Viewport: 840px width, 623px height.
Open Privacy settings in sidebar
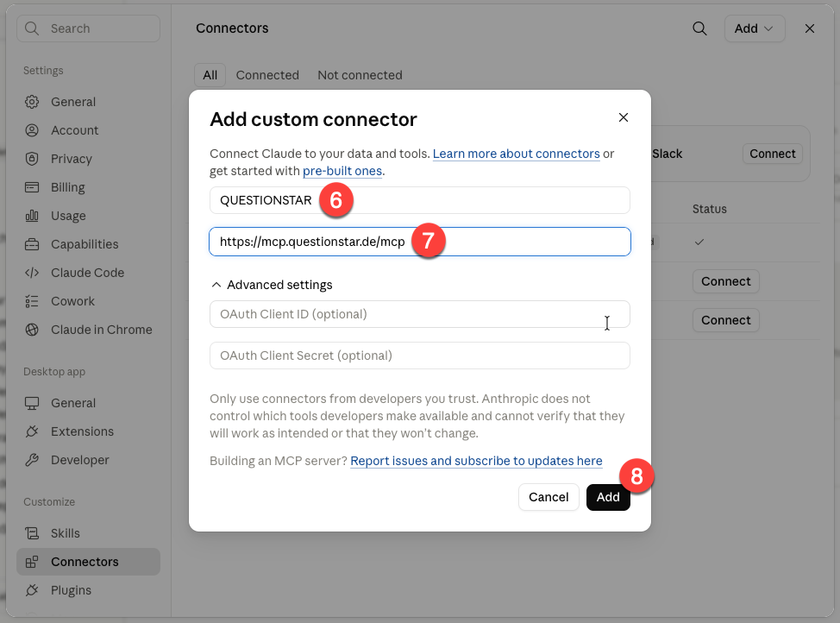pos(88,159)
